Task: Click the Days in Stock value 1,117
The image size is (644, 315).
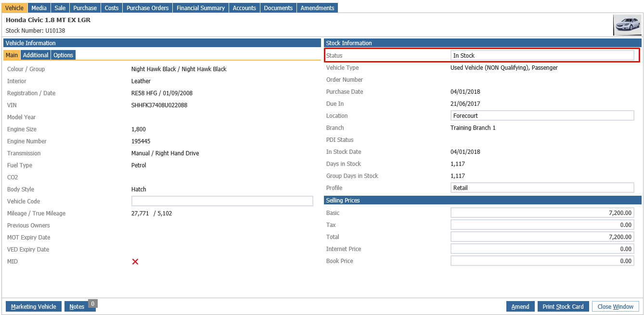Action: 458,164
